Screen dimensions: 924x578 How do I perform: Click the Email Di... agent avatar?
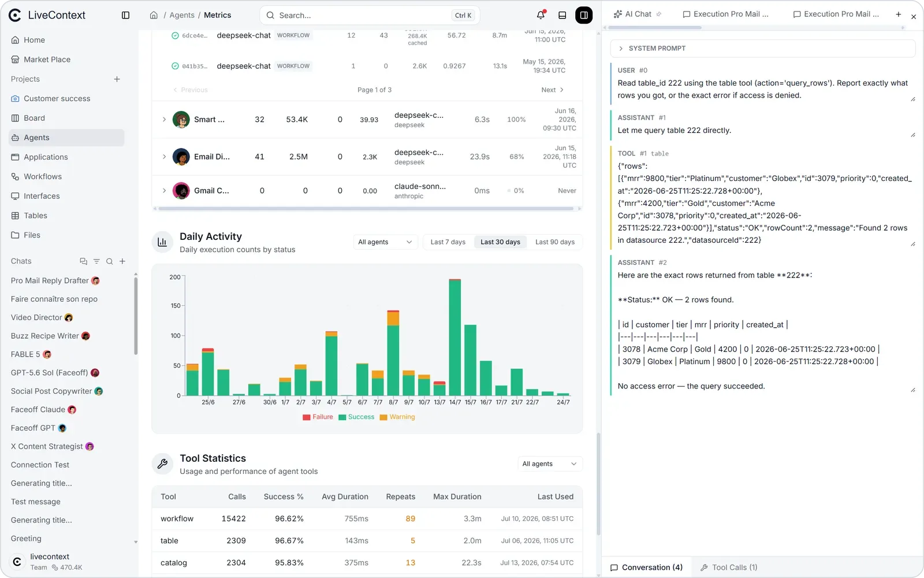pos(181,157)
